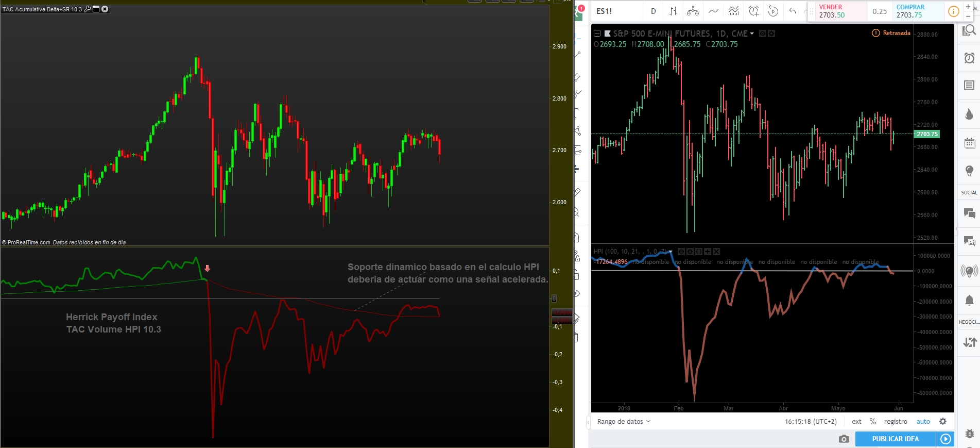The image size is (980, 448).
Task: Toggle extended hours 'ext' option
Action: (x=856, y=421)
